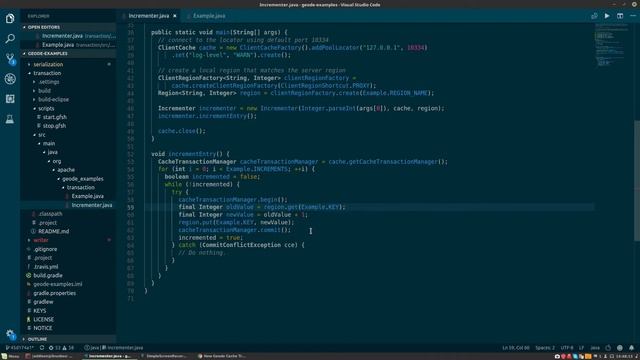Open the Search view in activity bar
Screen dimensions: 640x360
[x=10, y=38]
